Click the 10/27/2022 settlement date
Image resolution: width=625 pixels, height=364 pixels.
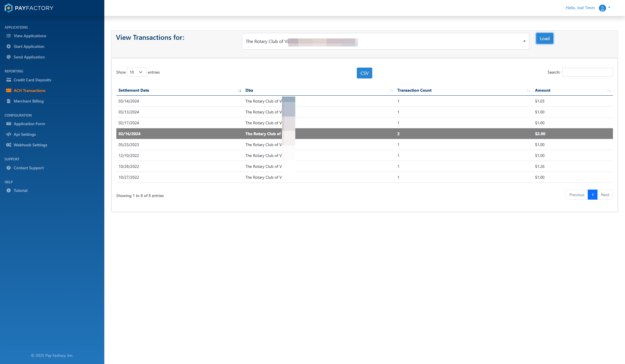point(129,177)
